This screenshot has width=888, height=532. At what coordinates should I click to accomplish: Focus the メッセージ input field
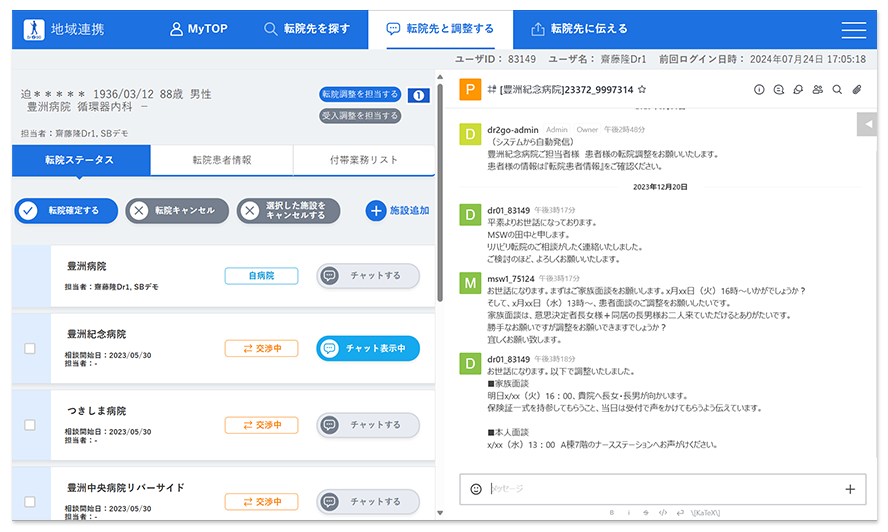coord(663,489)
